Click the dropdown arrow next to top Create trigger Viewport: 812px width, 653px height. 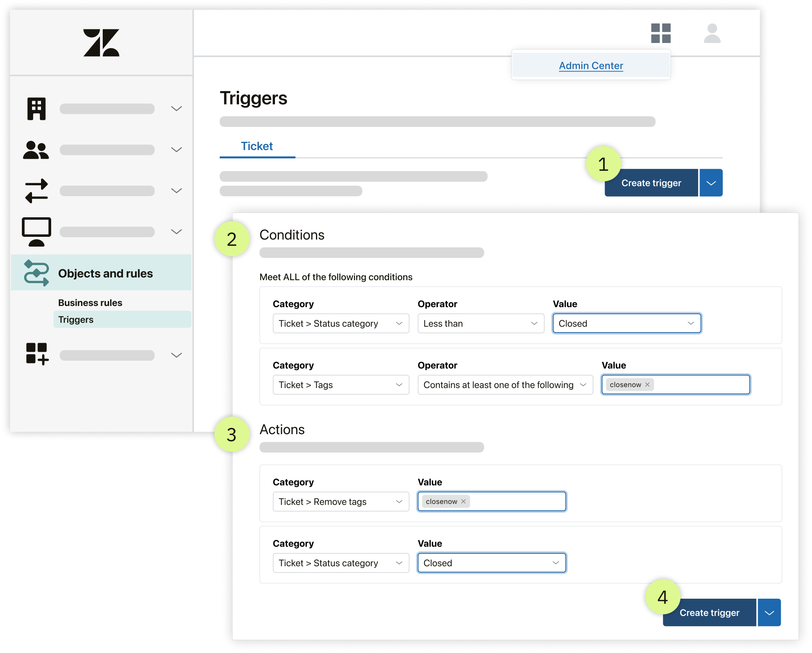711,183
